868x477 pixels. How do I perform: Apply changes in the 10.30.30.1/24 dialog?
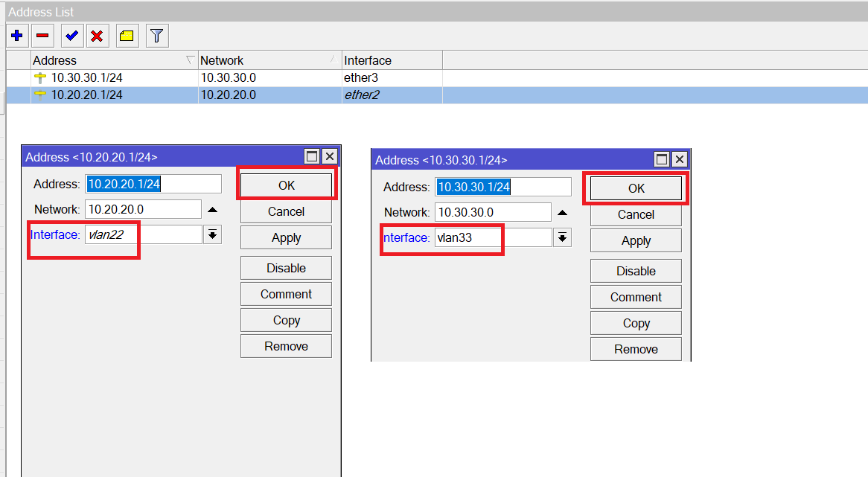click(x=636, y=240)
